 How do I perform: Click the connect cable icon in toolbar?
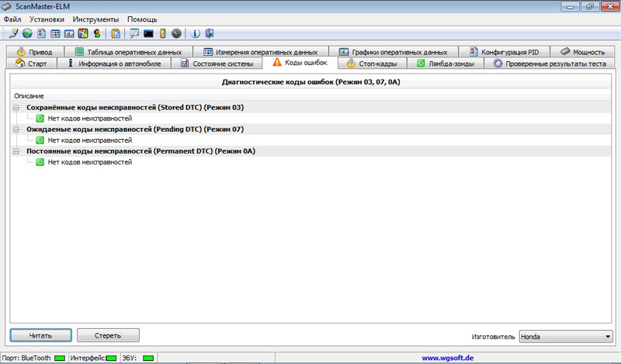13,33
